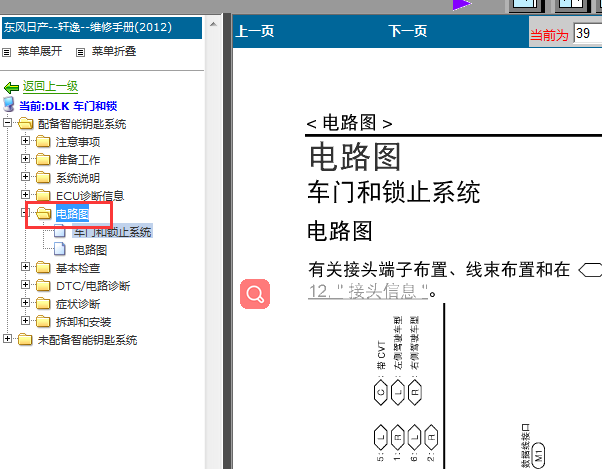602x469 pixels.
Task: Expand the DTC/电路诊断 tree node
Action: (25, 285)
